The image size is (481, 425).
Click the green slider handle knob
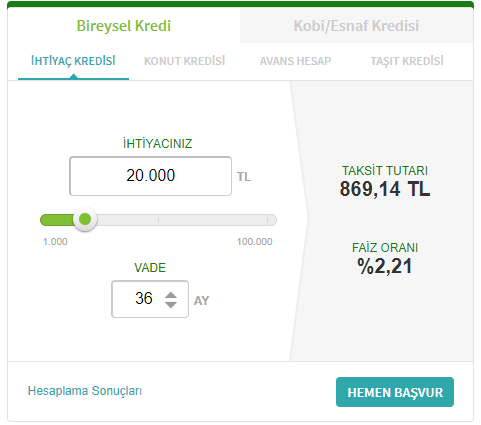pos(85,219)
